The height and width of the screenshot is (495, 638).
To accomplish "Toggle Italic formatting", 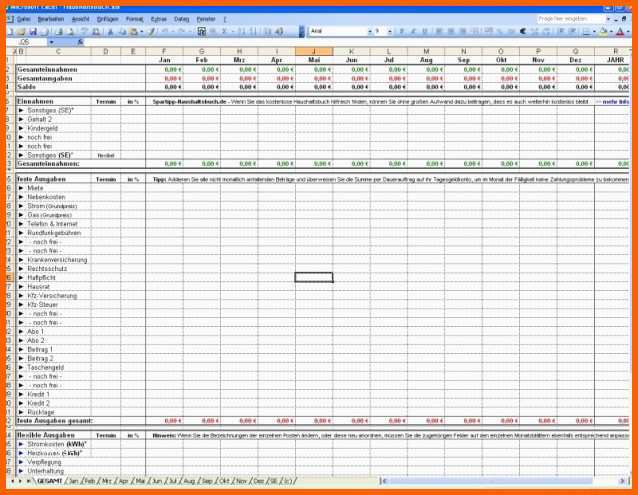I will tap(413, 31).
